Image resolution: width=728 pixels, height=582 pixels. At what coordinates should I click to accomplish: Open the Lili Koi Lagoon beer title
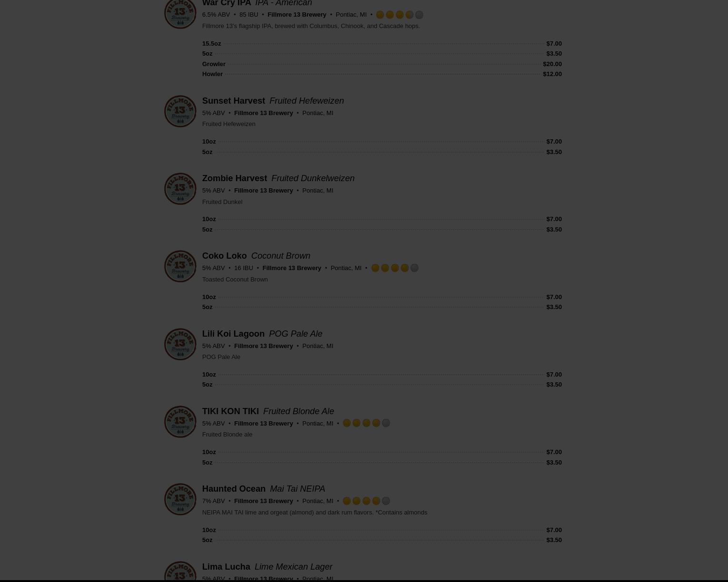click(x=233, y=334)
